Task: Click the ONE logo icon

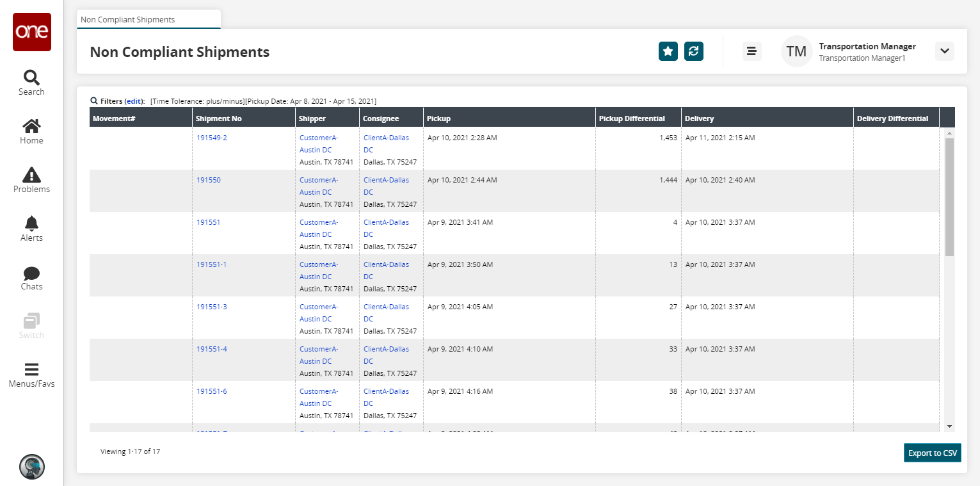Action: [31, 32]
